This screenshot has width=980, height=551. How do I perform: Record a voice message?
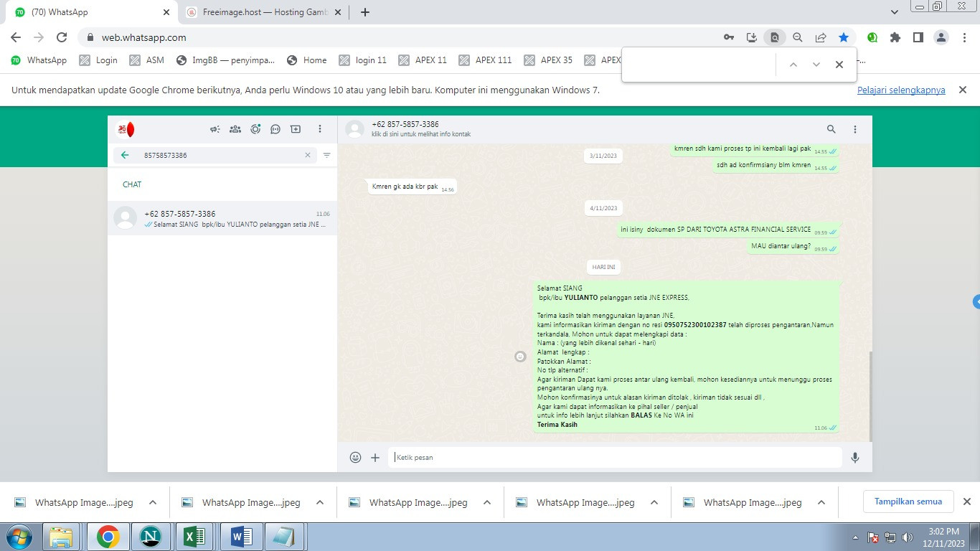click(855, 457)
